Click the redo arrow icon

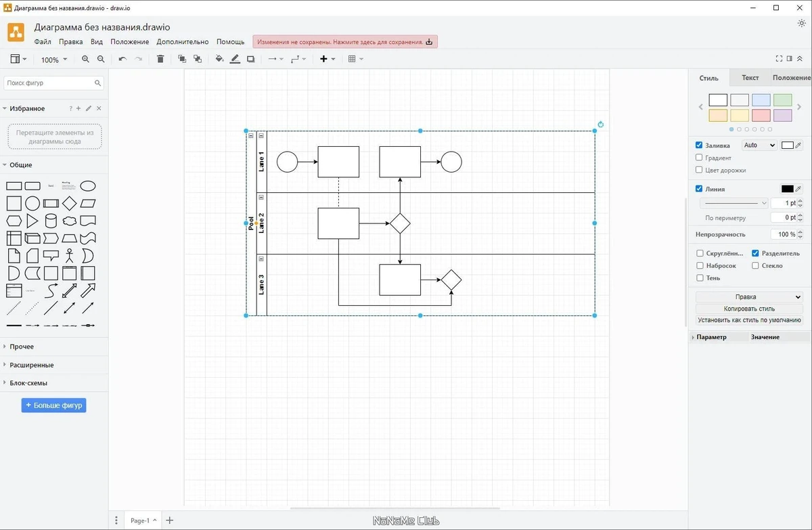pos(139,60)
